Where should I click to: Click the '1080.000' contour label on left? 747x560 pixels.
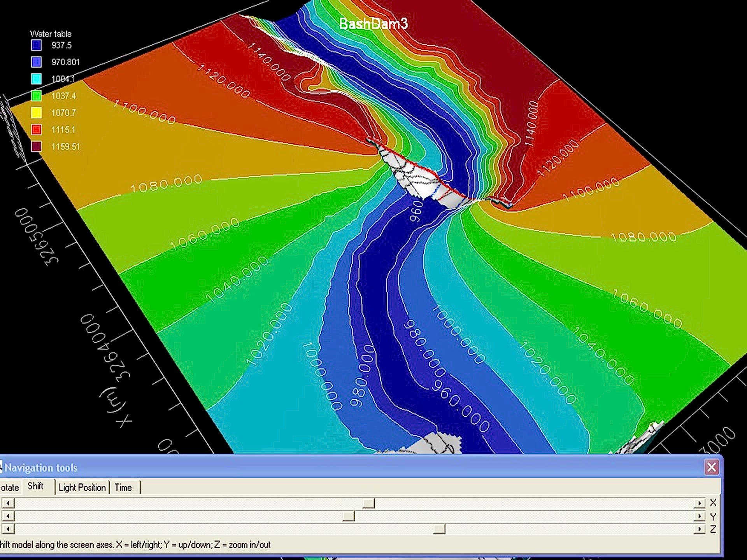166,184
